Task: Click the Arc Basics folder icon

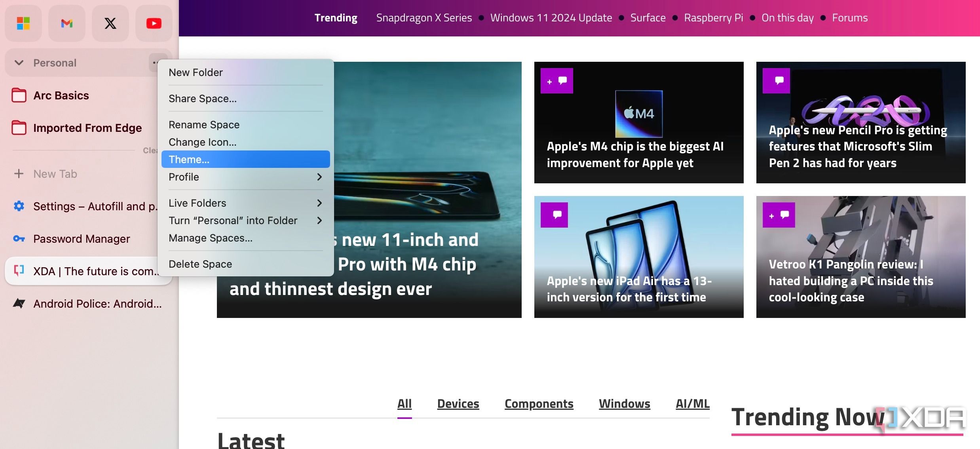Action: [19, 95]
